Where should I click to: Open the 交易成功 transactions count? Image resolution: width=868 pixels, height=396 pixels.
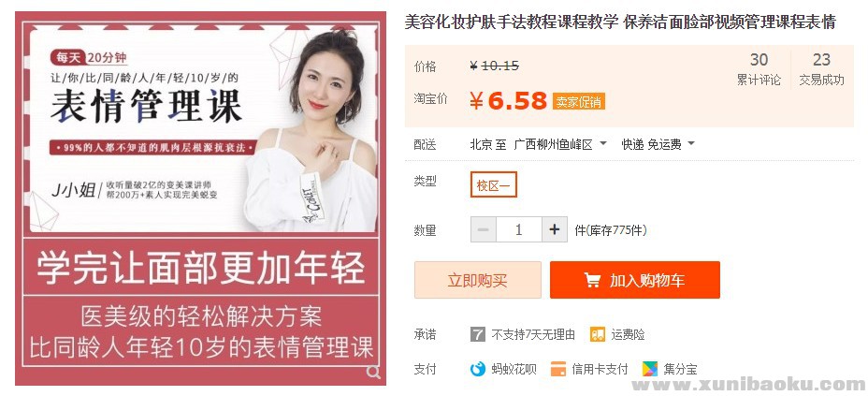(821, 69)
